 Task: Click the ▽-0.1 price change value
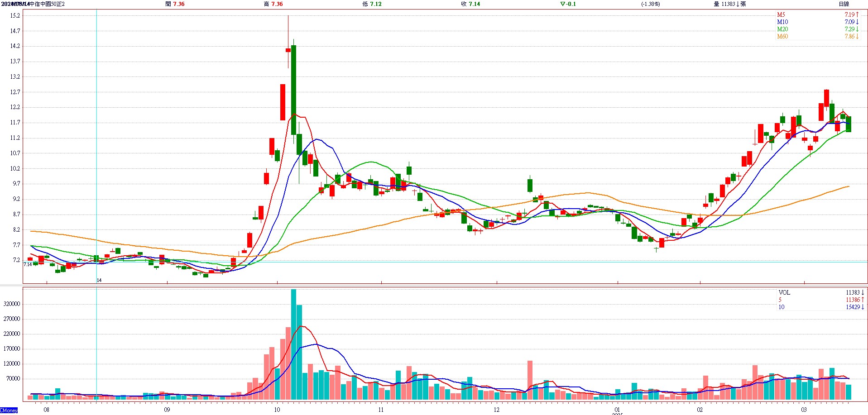coord(568,4)
